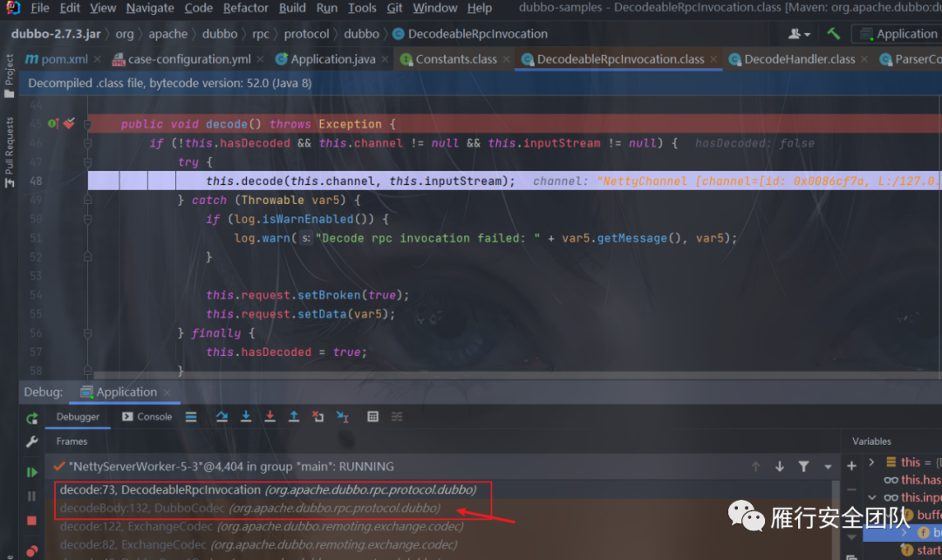Click dubbo-2.7.3.jar breadcrumb
Image resolution: width=942 pixels, height=560 pixels.
coord(56,34)
